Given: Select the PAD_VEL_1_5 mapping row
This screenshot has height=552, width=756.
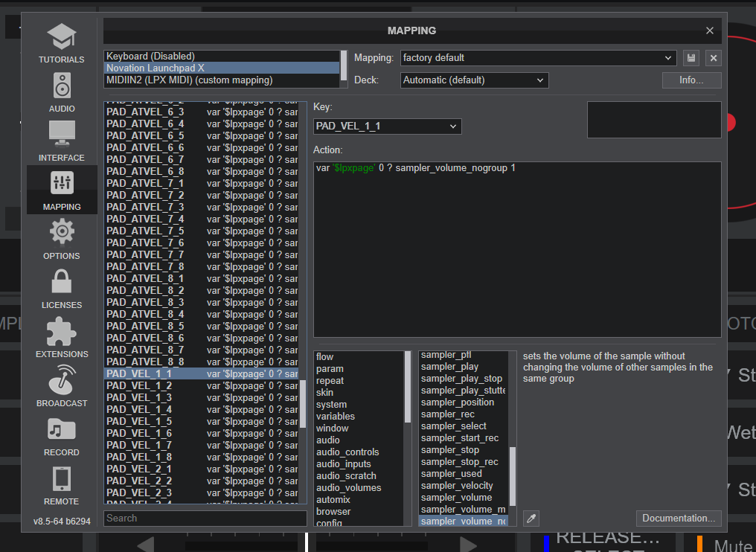Looking at the screenshot, I should click(x=202, y=421).
